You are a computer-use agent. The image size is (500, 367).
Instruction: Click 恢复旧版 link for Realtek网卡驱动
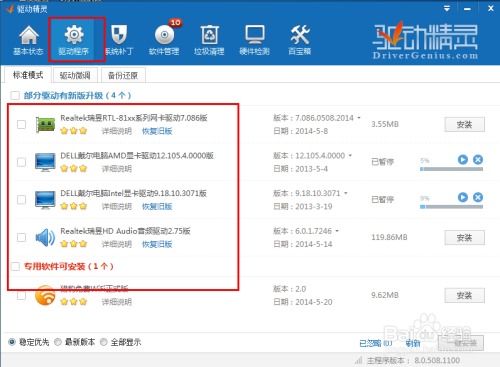[157, 131]
